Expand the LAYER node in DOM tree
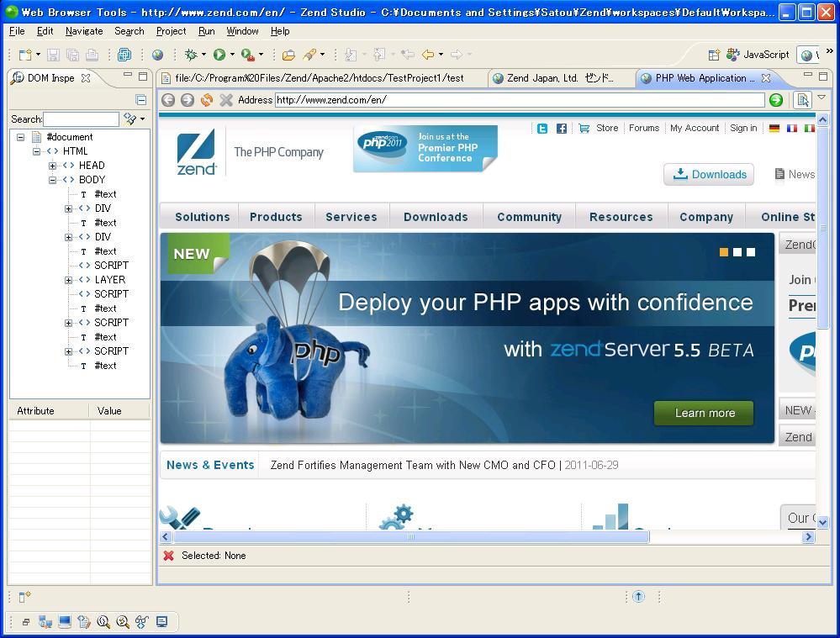This screenshot has width=840, height=638. click(x=68, y=280)
